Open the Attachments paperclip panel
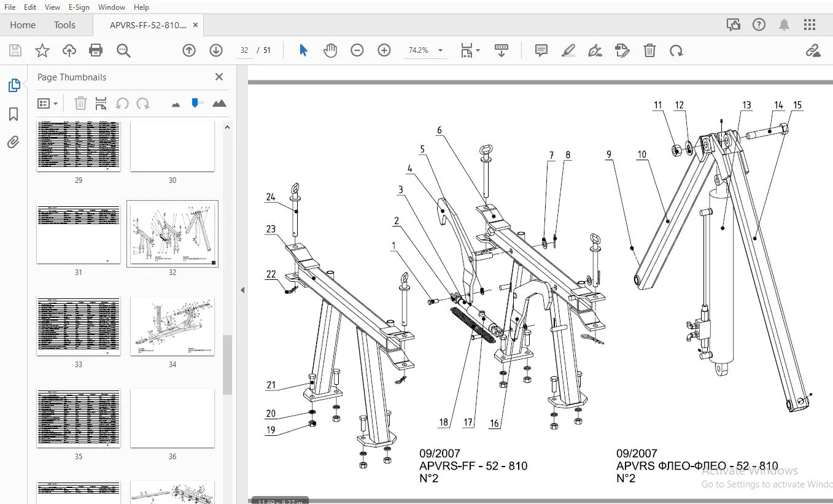The image size is (833, 504). tap(14, 142)
